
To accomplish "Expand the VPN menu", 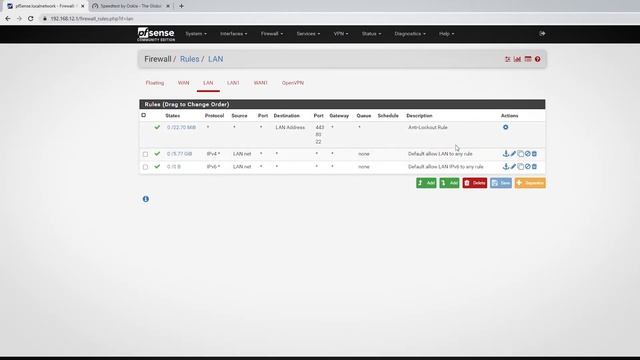I will click(341, 34).
